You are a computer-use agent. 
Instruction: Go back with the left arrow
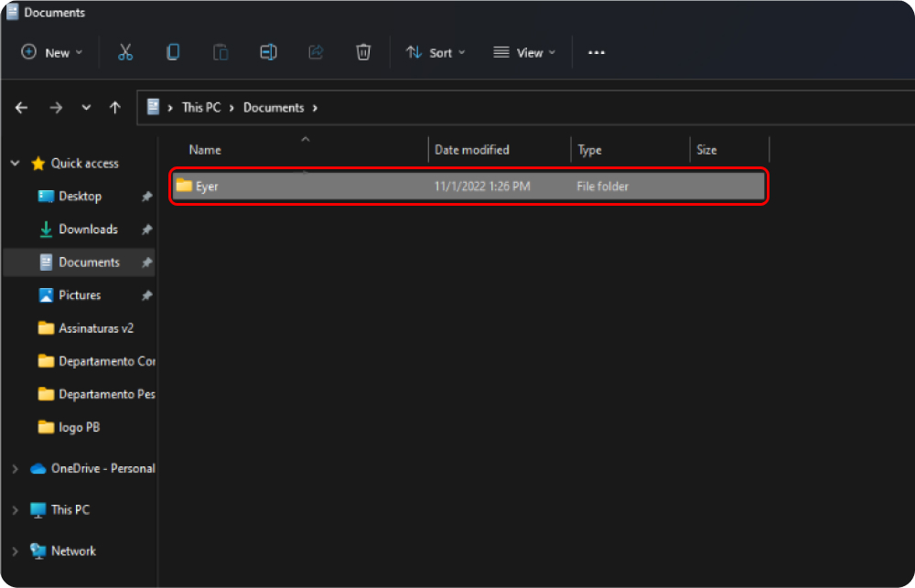[22, 107]
